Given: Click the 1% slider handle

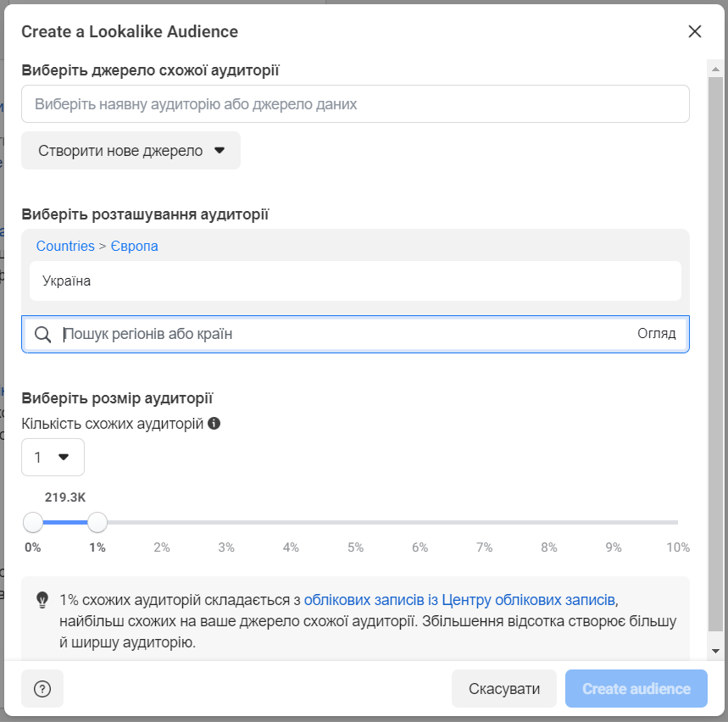Looking at the screenshot, I should point(97,522).
